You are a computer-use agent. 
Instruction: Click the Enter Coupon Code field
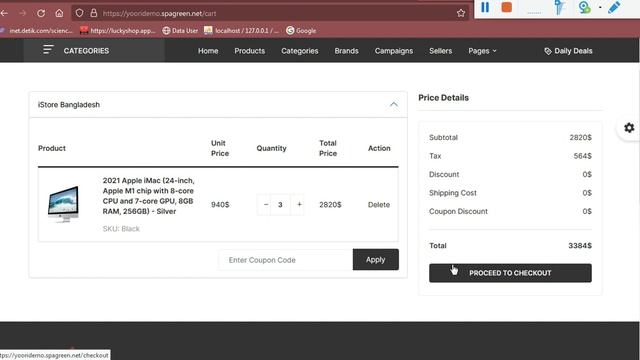[286, 260]
